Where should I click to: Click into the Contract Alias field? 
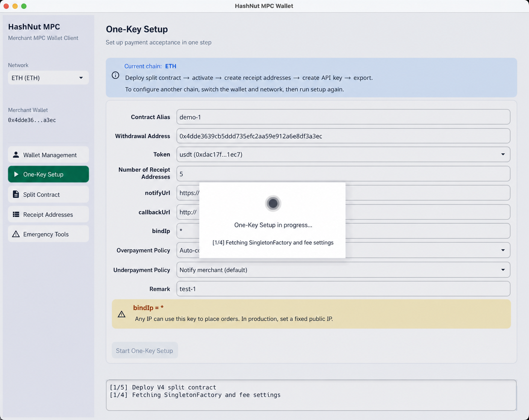click(x=343, y=117)
